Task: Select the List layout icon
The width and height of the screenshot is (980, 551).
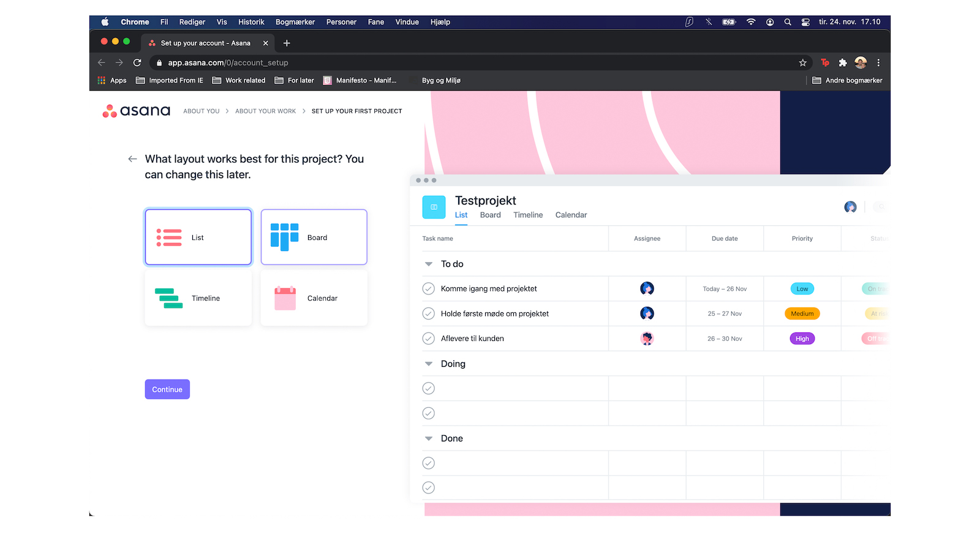Action: pyautogui.click(x=169, y=238)
